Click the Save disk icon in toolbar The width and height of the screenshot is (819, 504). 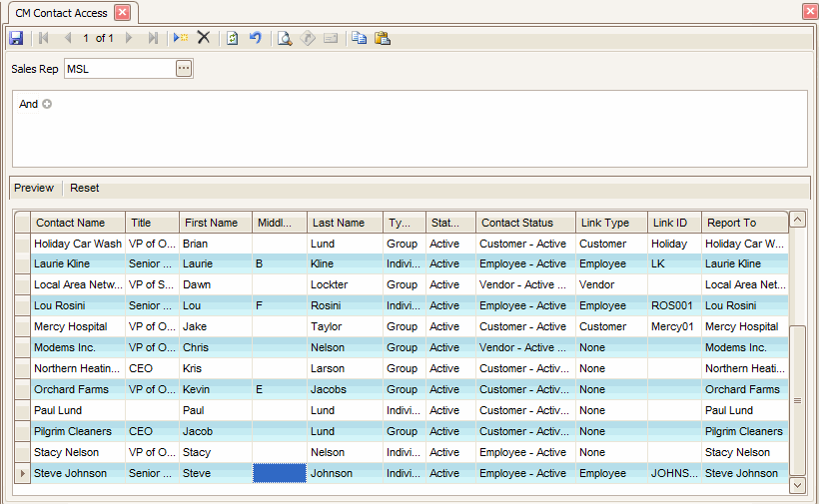(x=16, y=38)
